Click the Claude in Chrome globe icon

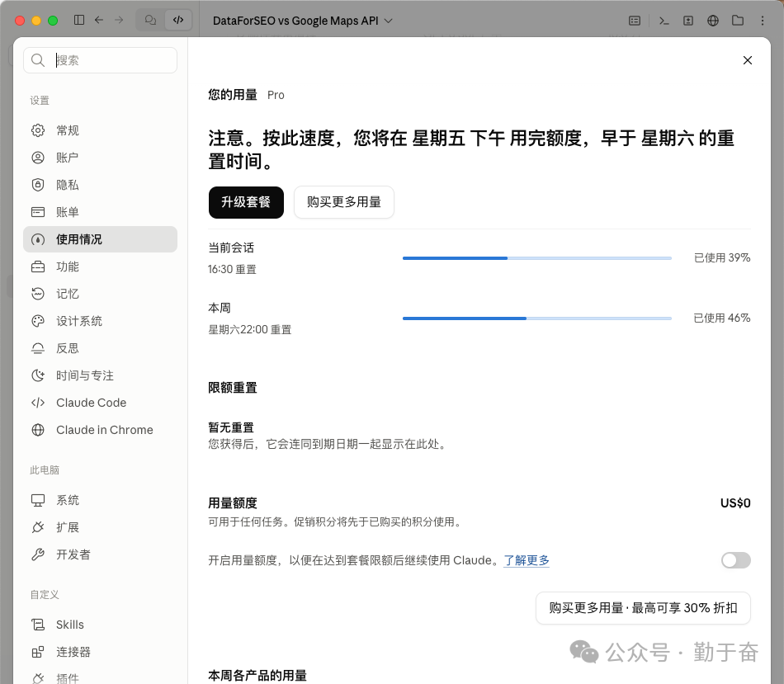pos(38,430)
